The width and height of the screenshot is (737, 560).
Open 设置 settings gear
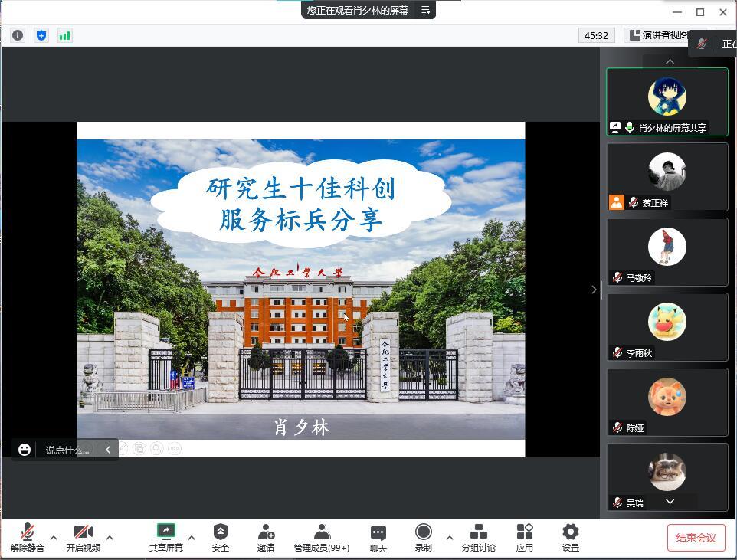[x=571, y=538]
